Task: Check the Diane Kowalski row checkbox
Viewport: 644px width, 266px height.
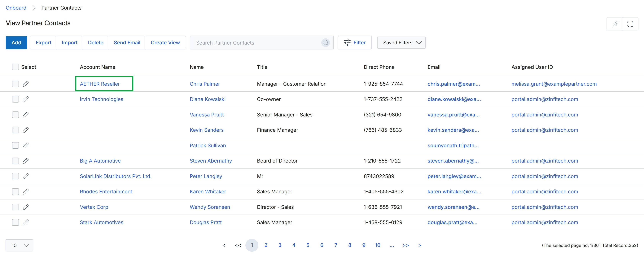Action: click(15, 99)
